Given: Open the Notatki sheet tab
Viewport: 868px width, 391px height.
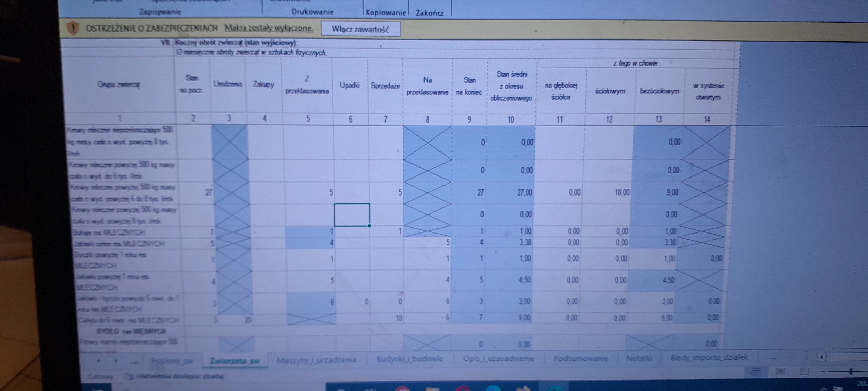Looking at the screenshot, I should (x=638, y=358).
